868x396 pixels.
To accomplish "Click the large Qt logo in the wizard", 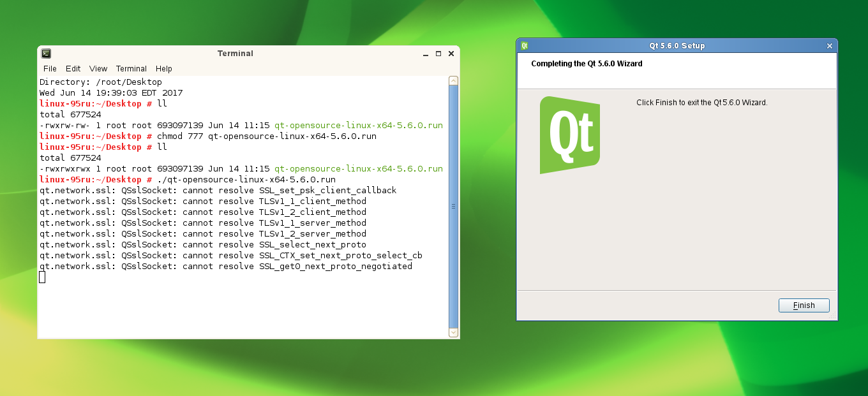I will (570, 135).
